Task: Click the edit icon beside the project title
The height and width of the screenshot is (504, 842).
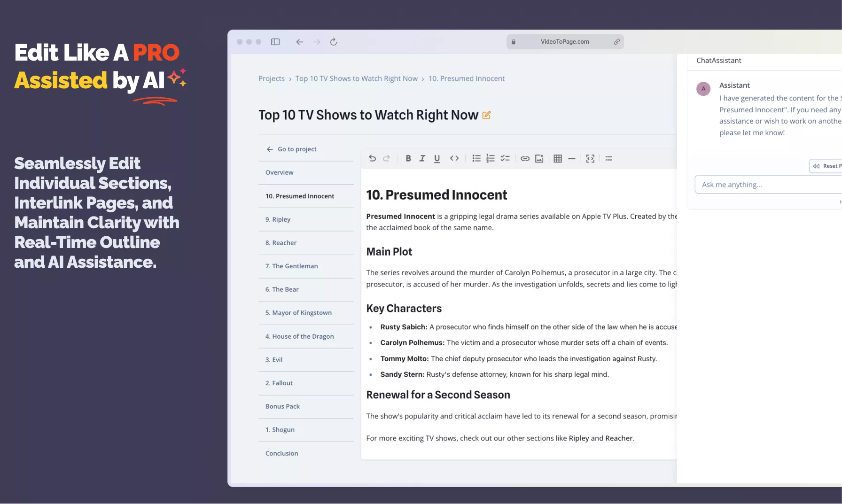Action: tap(486, 115)
